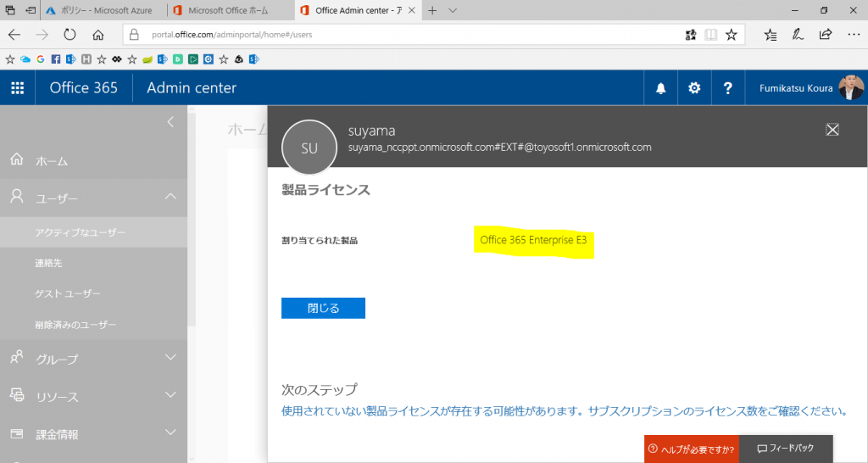Screen dimensions: 868x463
Task: Click the 閉じる button
Action: pos(323,308)
